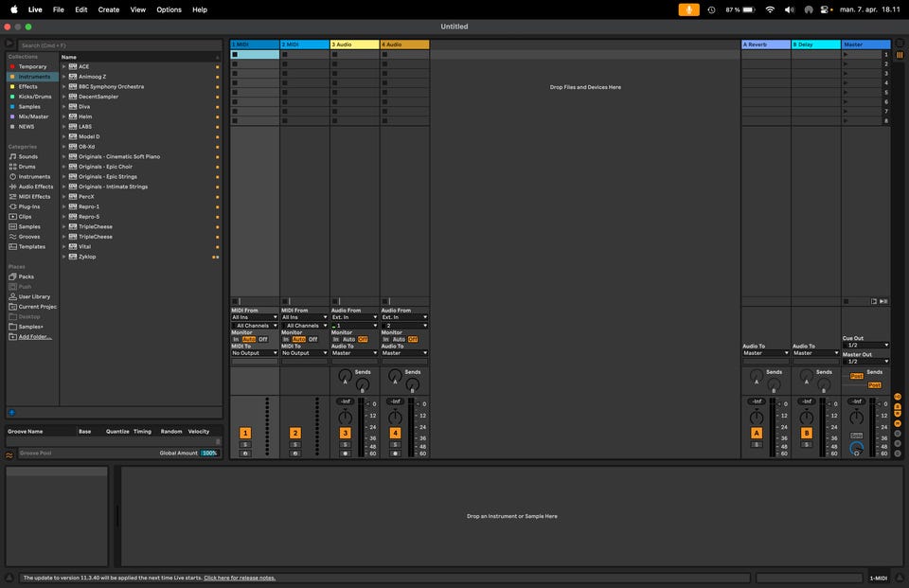This screenshot has height=588, width=909.
Task: Click the release notes link
Action: 240,578
